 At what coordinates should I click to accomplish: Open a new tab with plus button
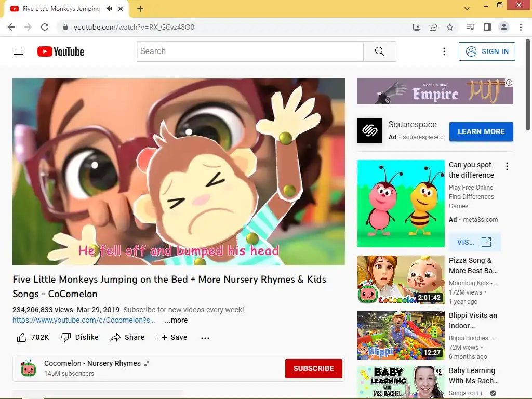[x=140, y=9]
